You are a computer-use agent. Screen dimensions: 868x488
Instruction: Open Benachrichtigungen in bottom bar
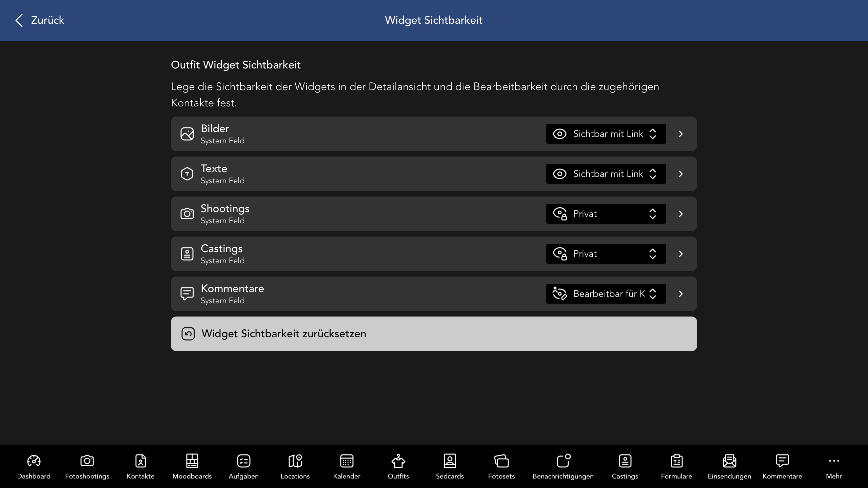pos(563,467)
